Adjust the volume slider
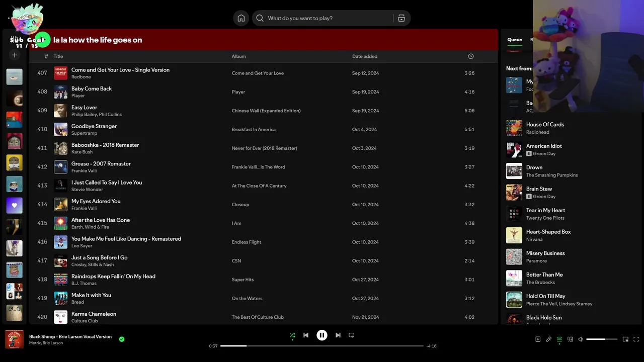 pyautogui.click(x=602, y=339)
